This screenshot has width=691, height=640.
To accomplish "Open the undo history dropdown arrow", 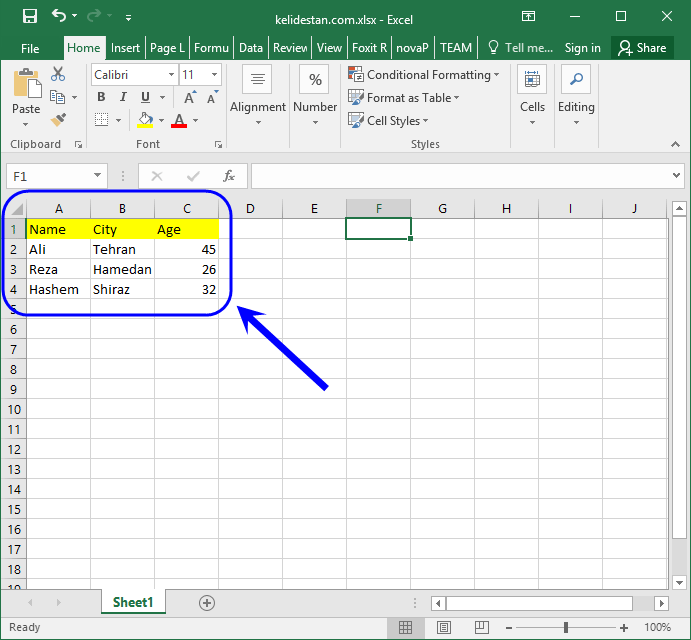I will [74, 16].
